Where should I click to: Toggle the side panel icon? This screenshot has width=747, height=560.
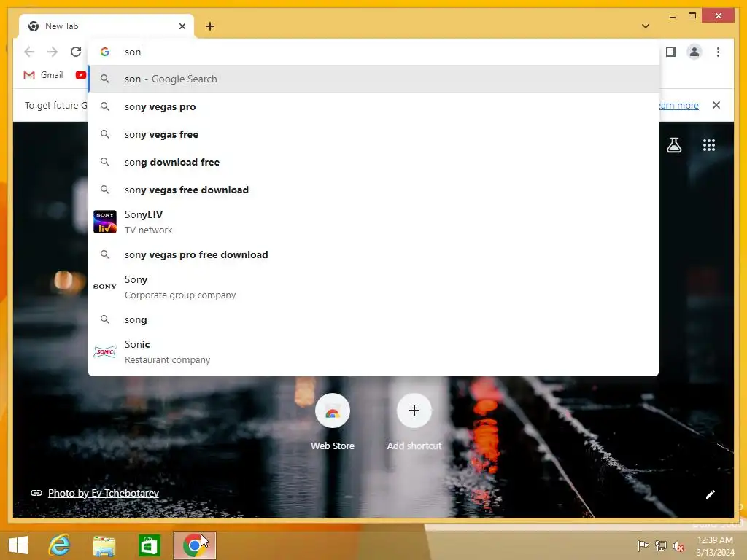pos(671,52)
